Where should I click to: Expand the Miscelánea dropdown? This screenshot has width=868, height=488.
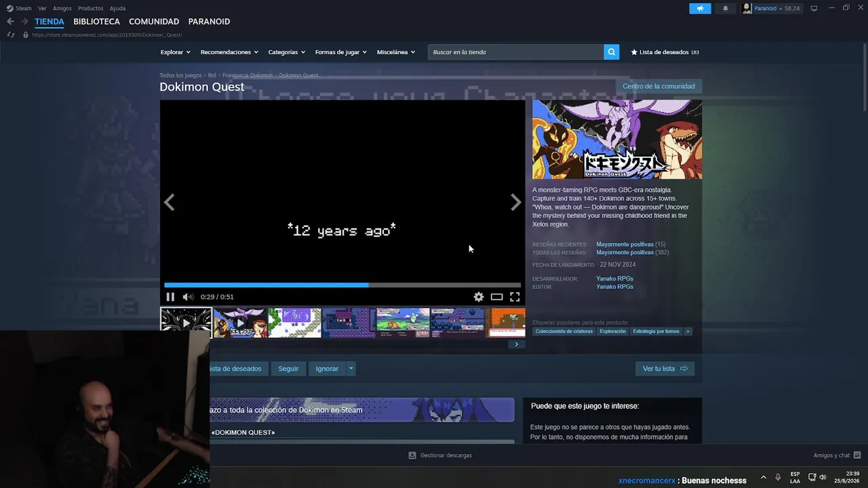(396, 52)
